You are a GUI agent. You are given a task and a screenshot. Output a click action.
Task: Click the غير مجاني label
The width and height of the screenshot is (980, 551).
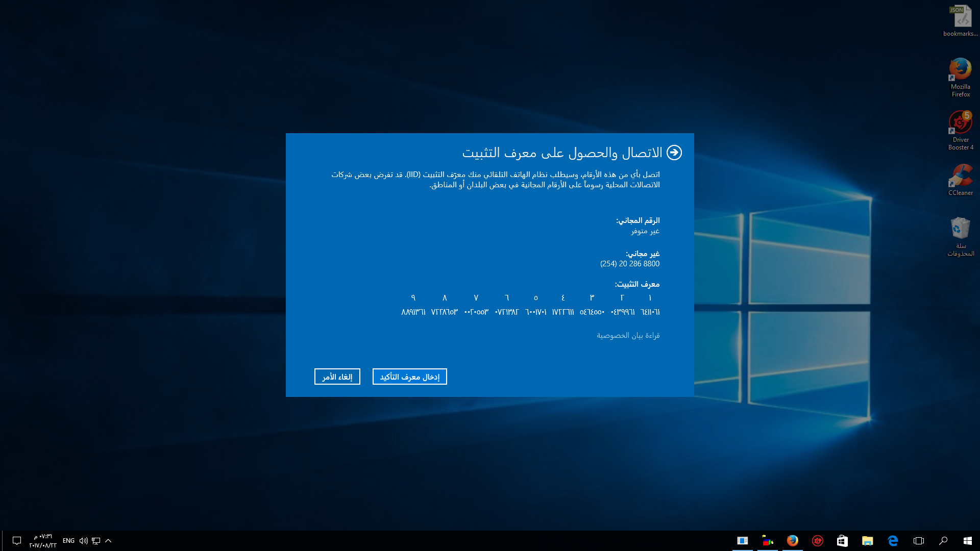pyautogui.click(x=643, y=254)
